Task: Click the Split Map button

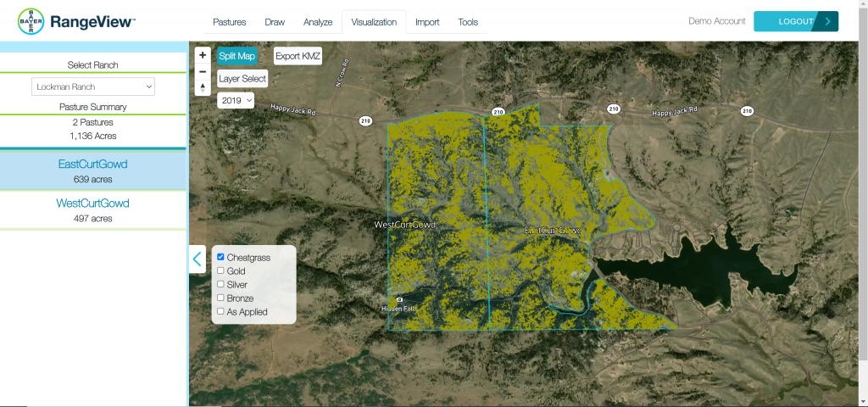Action: [x=237, y=56]
